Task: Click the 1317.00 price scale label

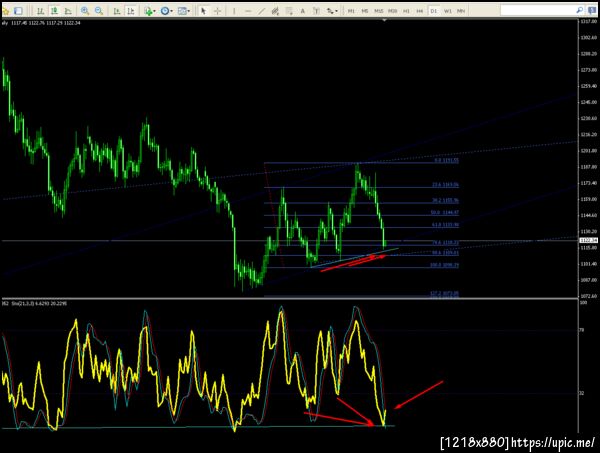Action: (x=589, y=21)
